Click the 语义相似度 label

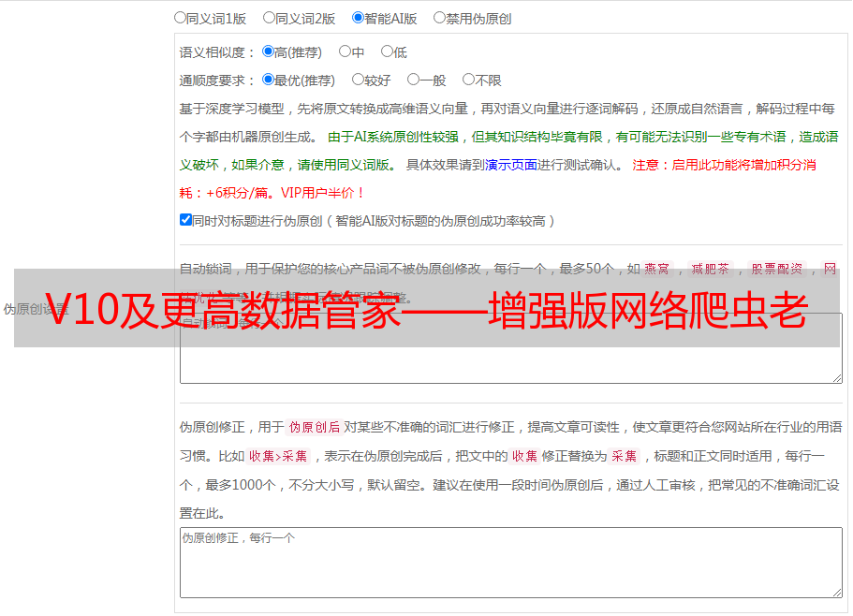216,52
